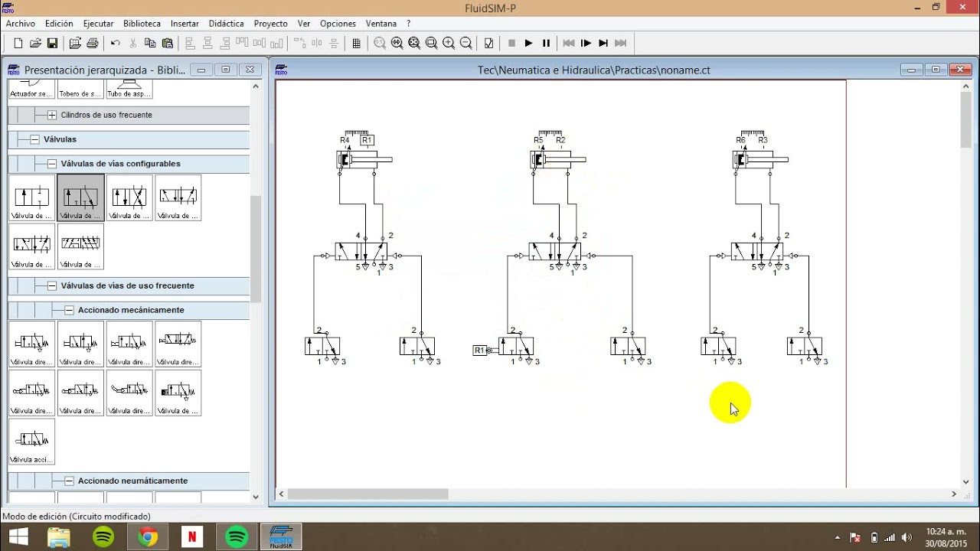This screenshot has width=980, height=551.
Task: Open the Archivo menu
Action: (21, 24)
